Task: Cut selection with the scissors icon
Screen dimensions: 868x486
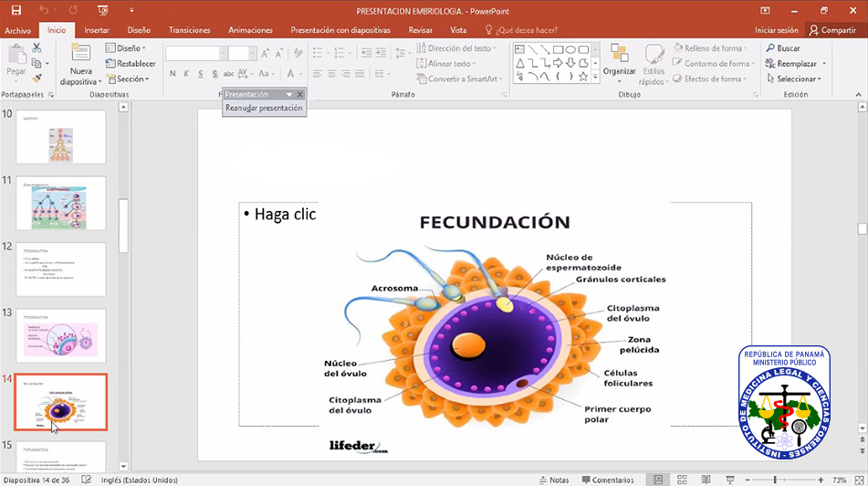Action: 37,48
